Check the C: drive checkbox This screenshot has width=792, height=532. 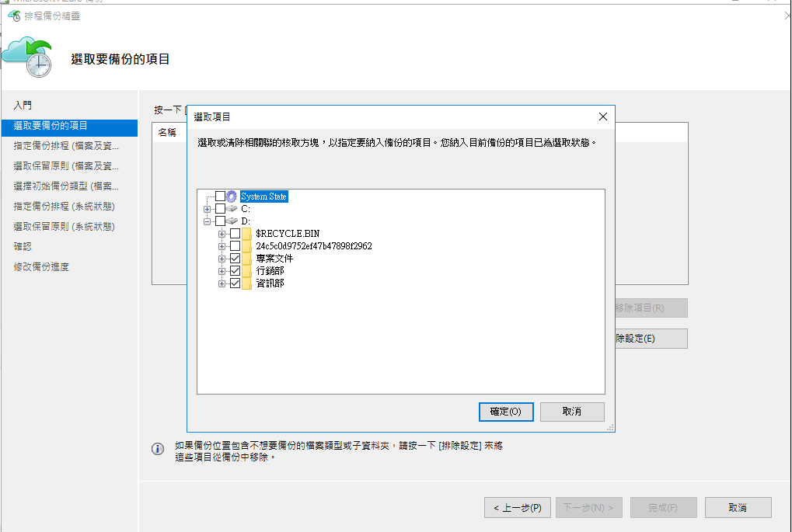coord(220,208)
